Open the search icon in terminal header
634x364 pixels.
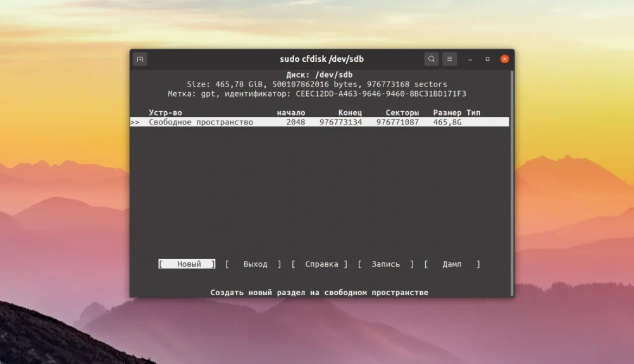point(431,58)
